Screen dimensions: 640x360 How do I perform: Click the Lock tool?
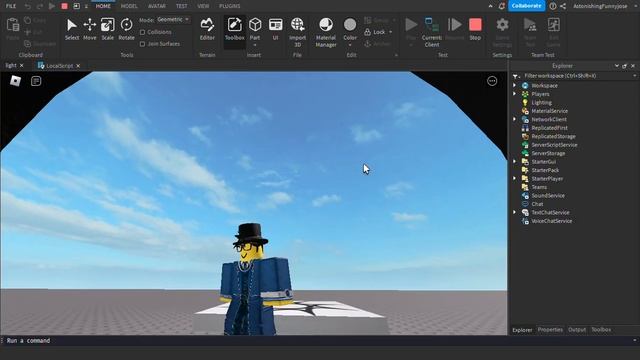tap(375, 32)
